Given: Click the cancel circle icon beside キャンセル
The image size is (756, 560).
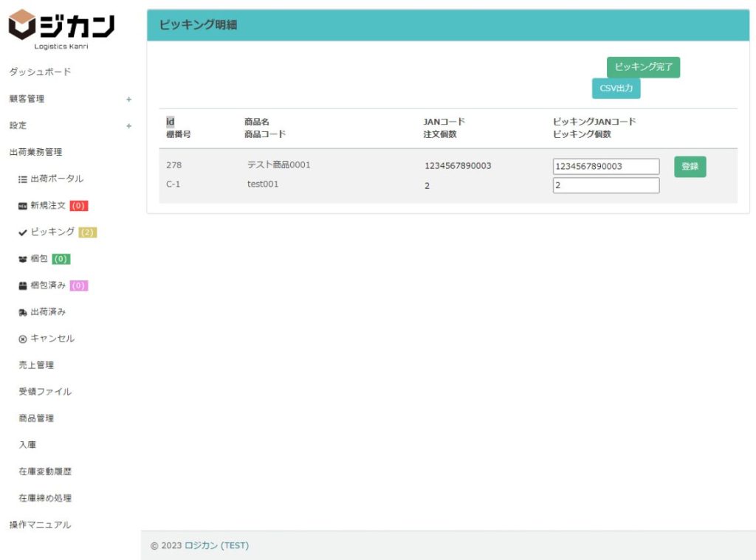Looking at the screenshot, I should [23, 339].
